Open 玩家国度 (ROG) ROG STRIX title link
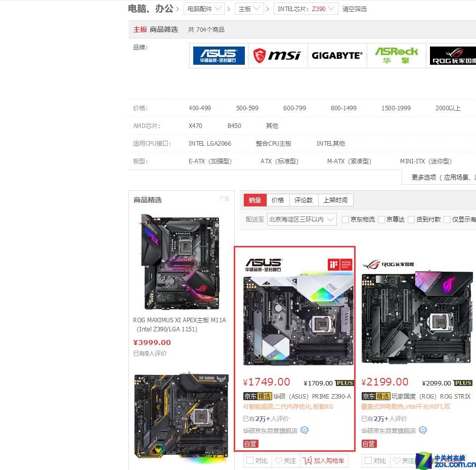476x470 pixels. (x=431, y=396)
